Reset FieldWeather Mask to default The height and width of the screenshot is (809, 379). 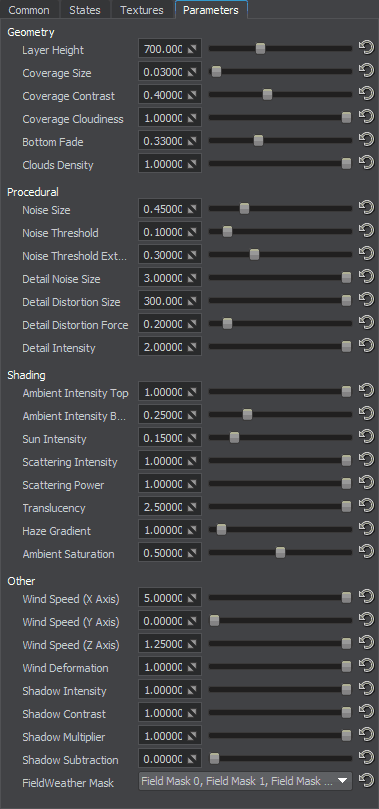pos(366,782)
